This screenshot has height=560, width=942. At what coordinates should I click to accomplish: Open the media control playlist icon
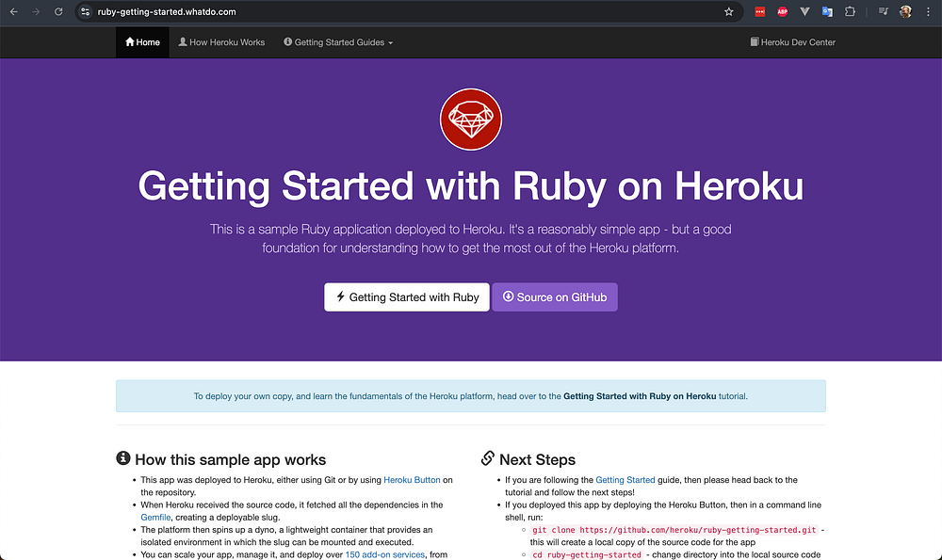click(x=884, y=11)
